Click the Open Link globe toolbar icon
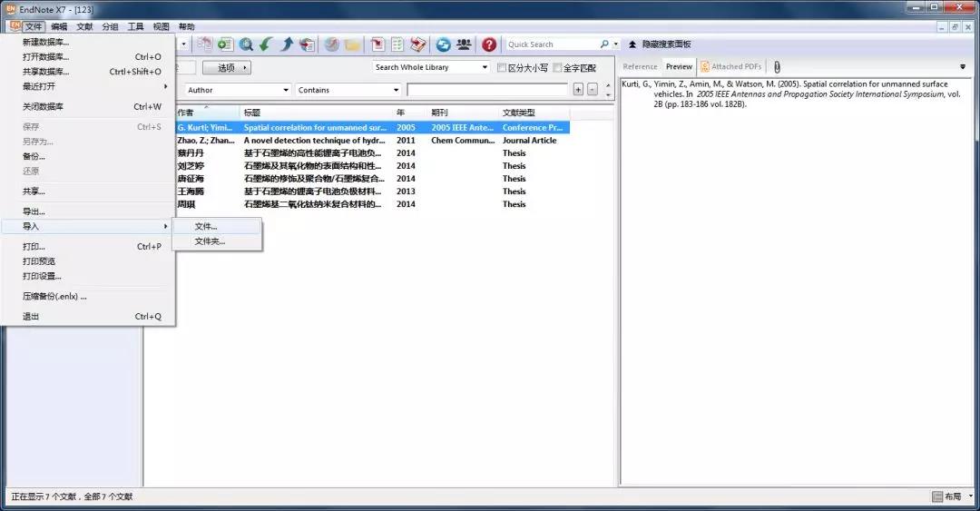This screenshot has height=511, width=980. (332, 44)
